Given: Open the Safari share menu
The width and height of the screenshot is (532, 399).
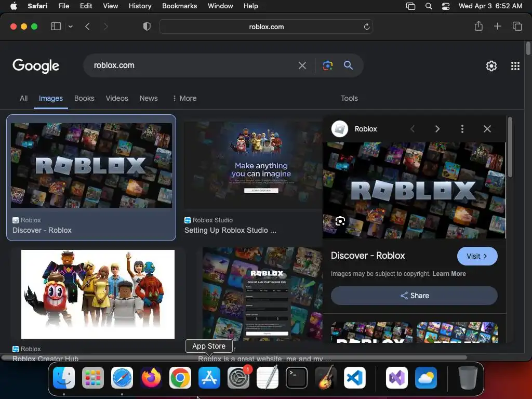Looking at the screenshot, I should coord(478,26).
